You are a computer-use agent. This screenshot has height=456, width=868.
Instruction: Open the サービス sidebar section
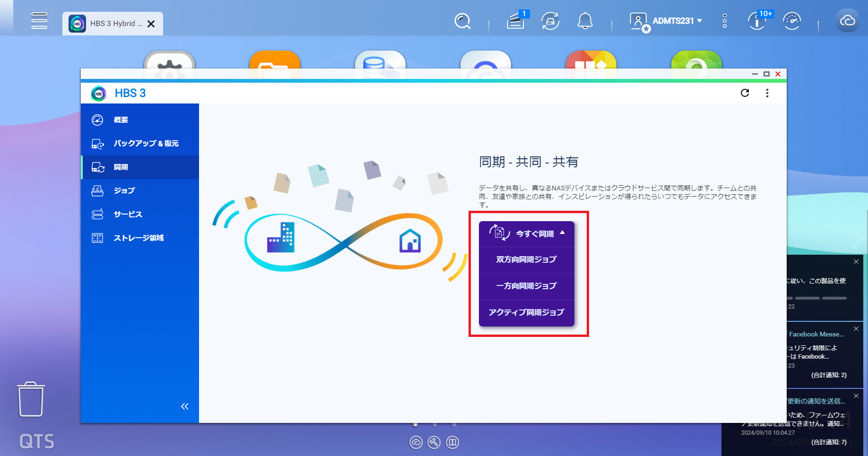point(140,215)
